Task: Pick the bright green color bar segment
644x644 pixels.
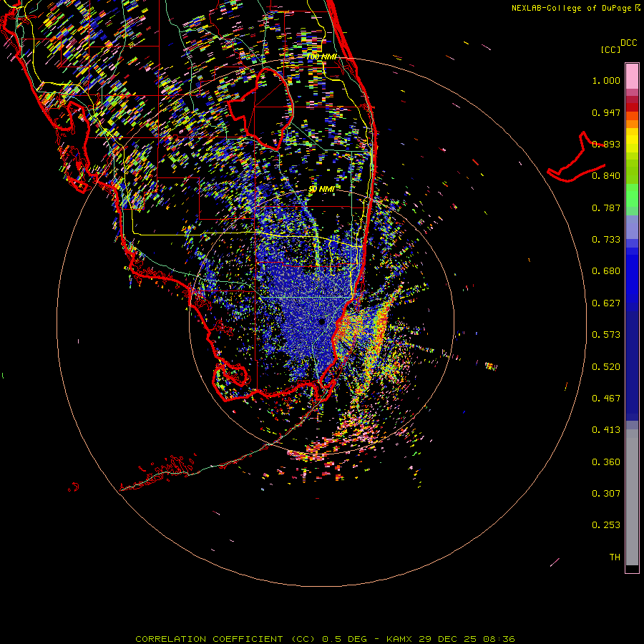Action: coord(632,195)
